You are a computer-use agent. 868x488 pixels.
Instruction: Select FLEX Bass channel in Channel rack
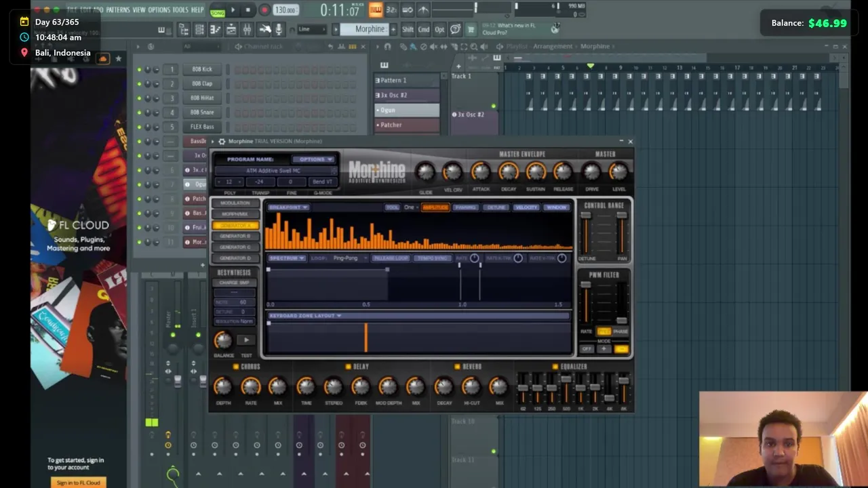coord(202,127)
